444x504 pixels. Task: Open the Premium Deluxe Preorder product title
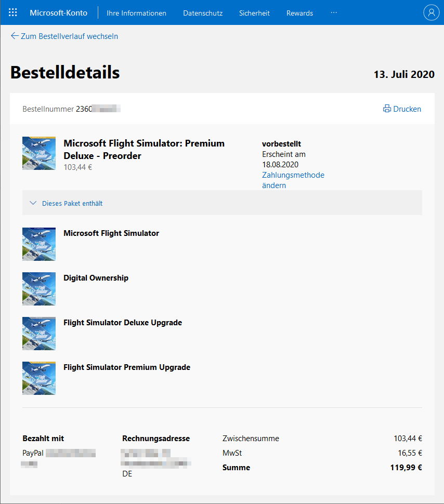tap(144, 150)
